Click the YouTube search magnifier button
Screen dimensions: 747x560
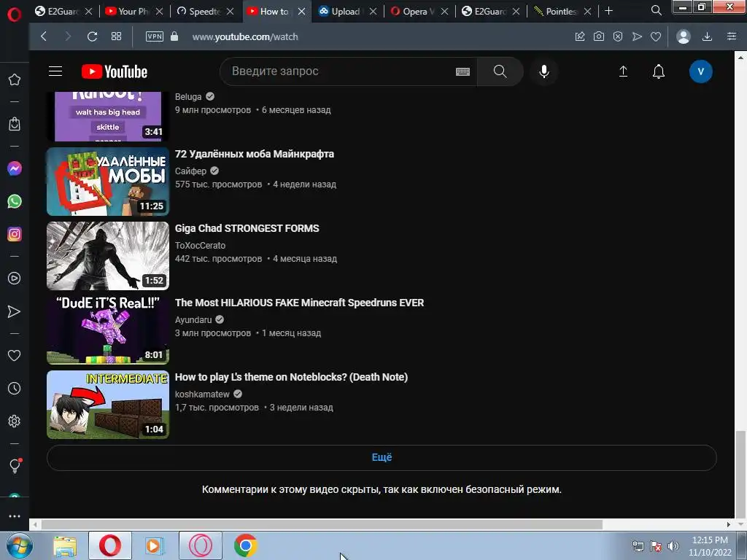pyautogui.click(x=500, y=71)
